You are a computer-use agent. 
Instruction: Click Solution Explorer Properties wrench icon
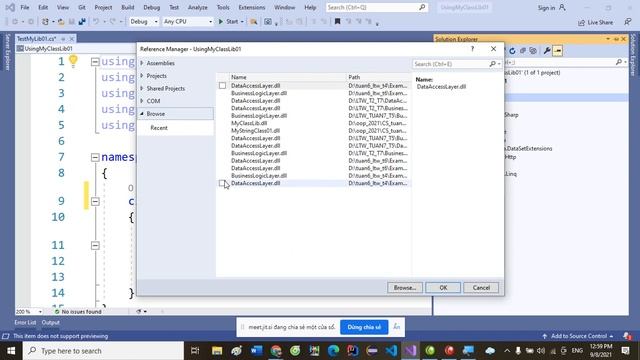(x=547, y=51)
